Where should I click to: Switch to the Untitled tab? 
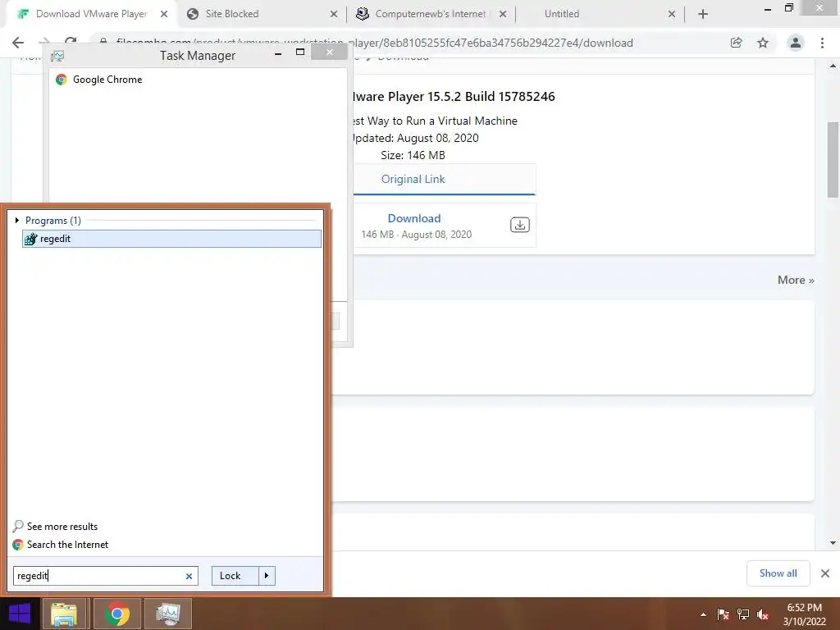pos(561,14)
